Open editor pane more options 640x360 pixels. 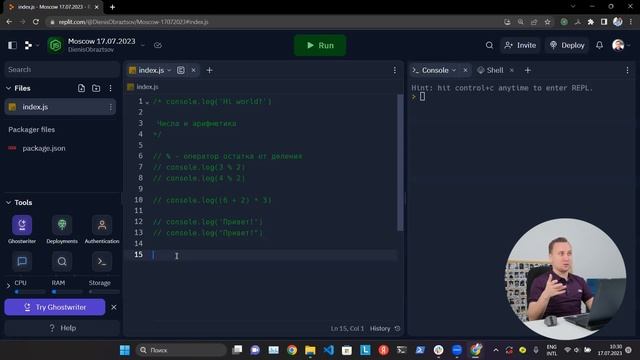[x=395, y=71]
